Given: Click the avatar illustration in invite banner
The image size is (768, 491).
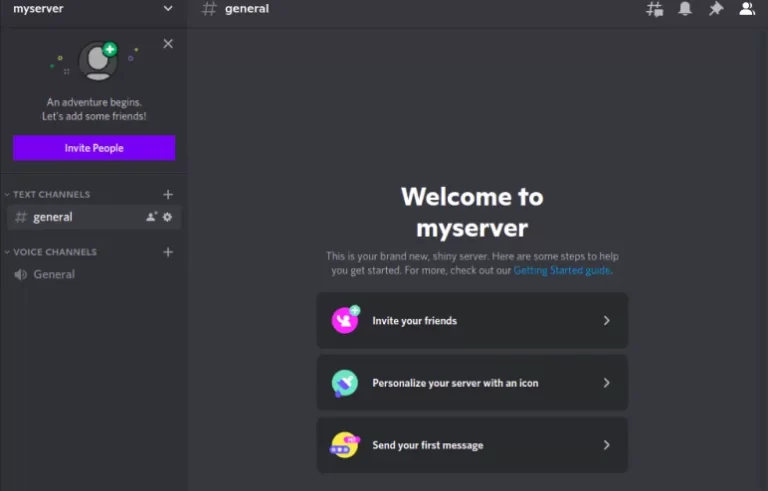Looking at the screenshot, I should (x=97, y=62).
